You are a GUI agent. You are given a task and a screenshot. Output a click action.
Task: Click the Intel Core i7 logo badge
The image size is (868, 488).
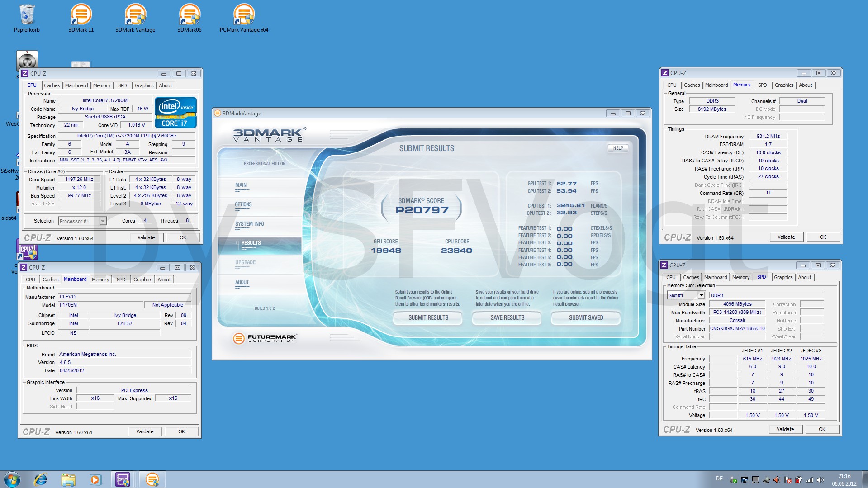(x=175, y=112)
